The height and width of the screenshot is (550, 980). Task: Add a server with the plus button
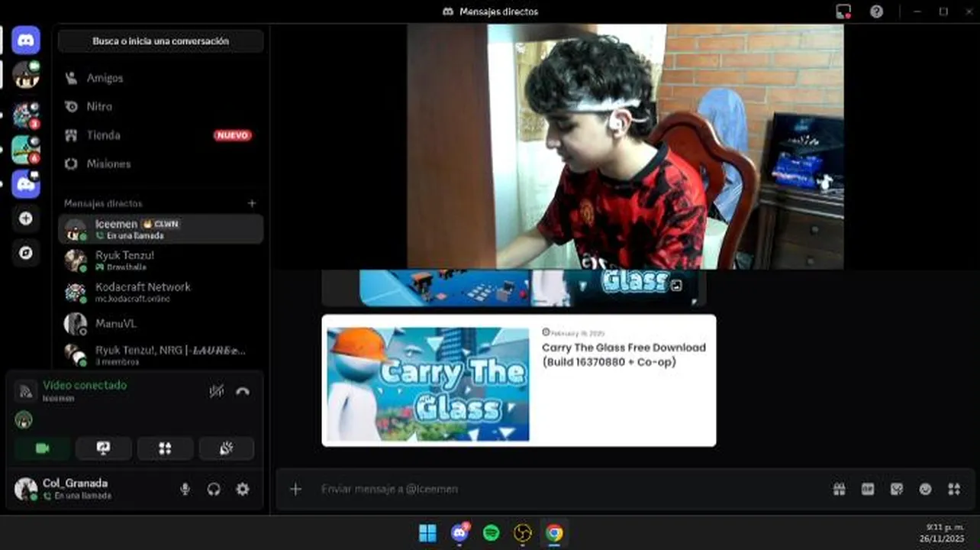[26, 218]
